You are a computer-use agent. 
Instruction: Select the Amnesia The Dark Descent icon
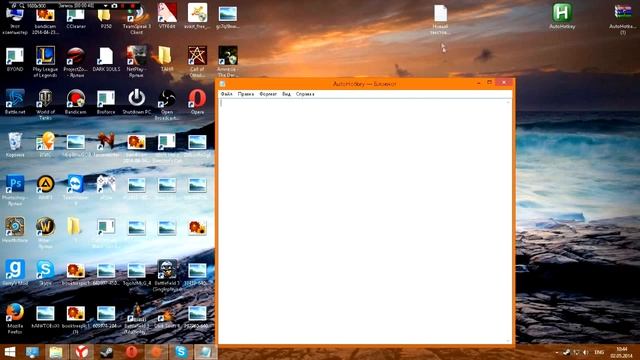pos(227,62)
